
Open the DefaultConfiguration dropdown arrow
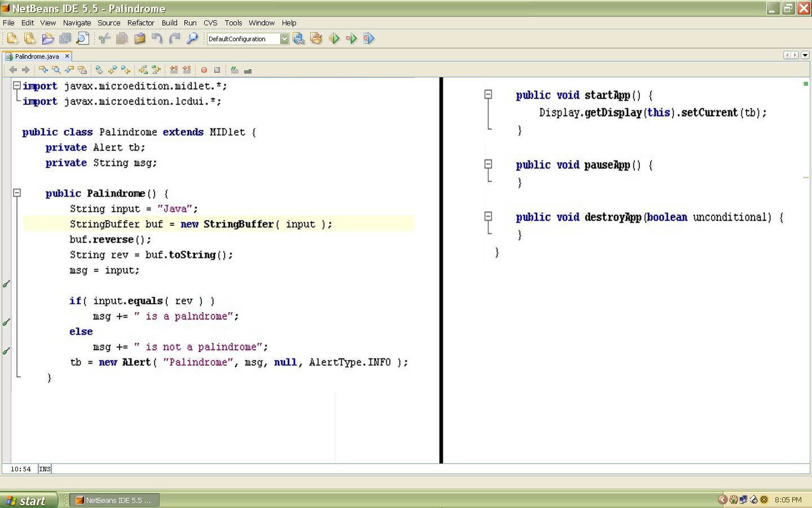[284, 39]
